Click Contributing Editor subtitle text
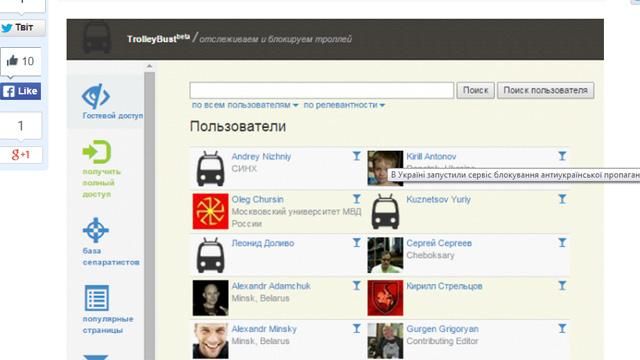Image resolution: width=640 pixels, height=360 pixels. point(442,341)
